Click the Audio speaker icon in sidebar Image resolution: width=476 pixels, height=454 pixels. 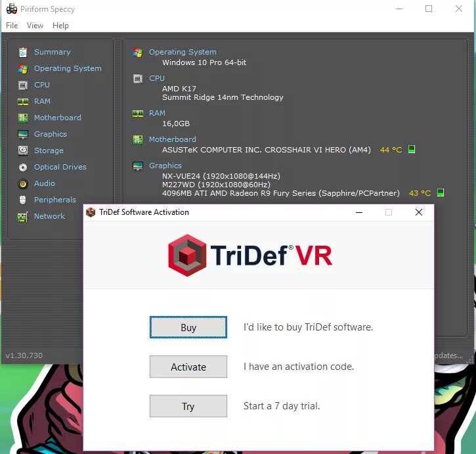[x=23, y=183]
